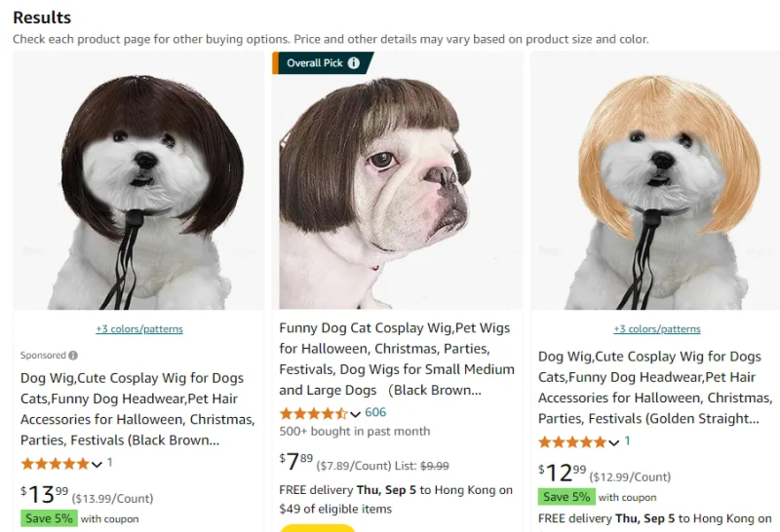Click the Save 5% coupon on $13.99 item
780x532 pixels.
point(48,518)
